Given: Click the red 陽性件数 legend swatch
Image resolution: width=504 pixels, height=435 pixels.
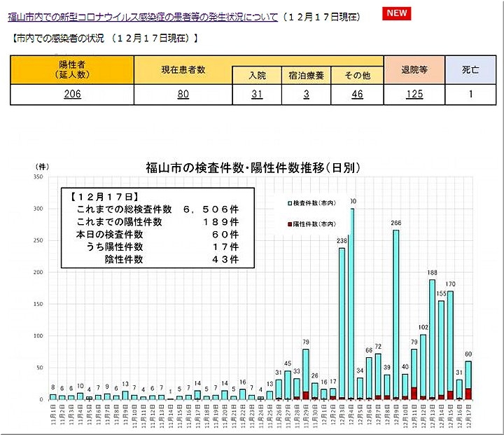Looking at the screenshot, I should pos(290,223).
